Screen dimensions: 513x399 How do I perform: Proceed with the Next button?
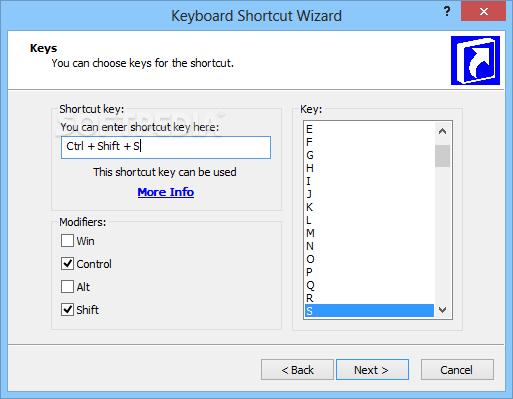[x=372, y=369]
